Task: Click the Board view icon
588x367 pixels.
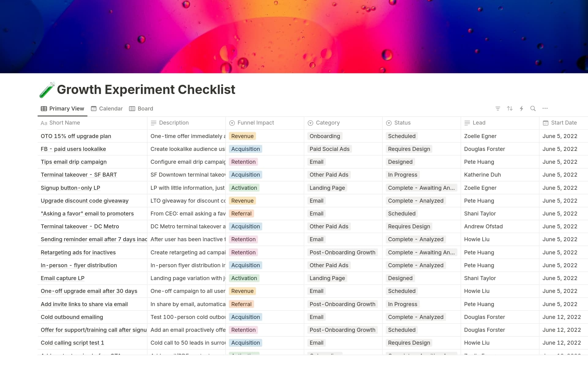Action: 132,109
